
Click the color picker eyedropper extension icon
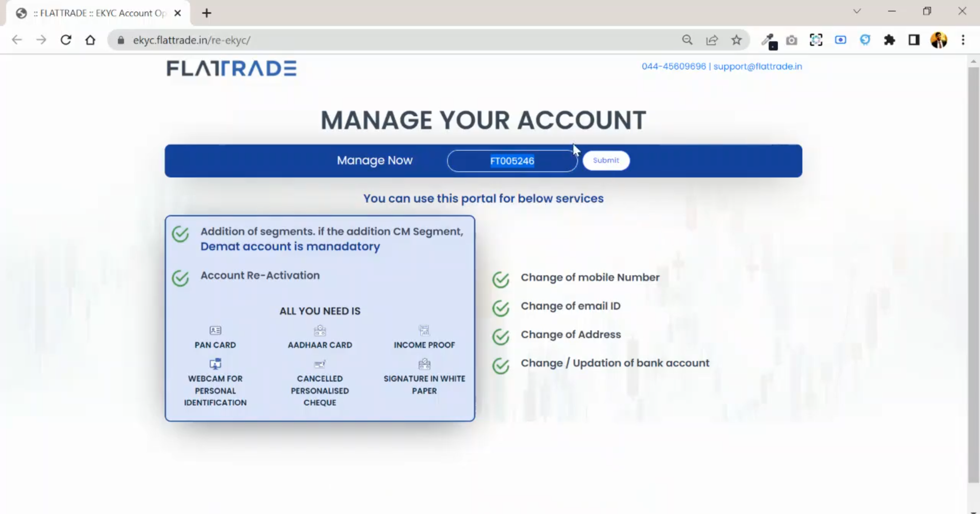click(x=769, y=40)
